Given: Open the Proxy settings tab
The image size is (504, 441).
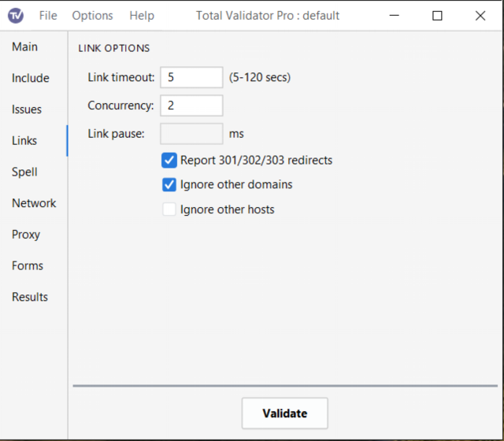Looking at the screenshot, I should pyautogui.click(x=26, y=235).
